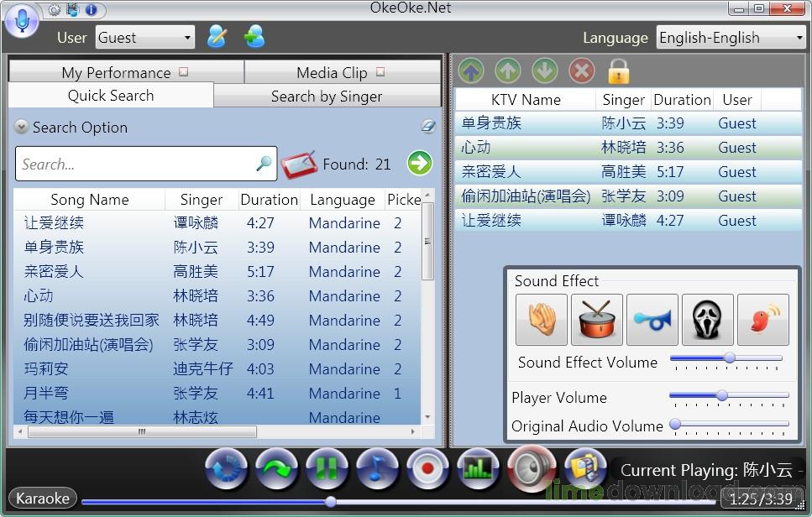This screenshot has width=812, height=517.
Task: Play the scream mask sound effect
Action: 707,320
